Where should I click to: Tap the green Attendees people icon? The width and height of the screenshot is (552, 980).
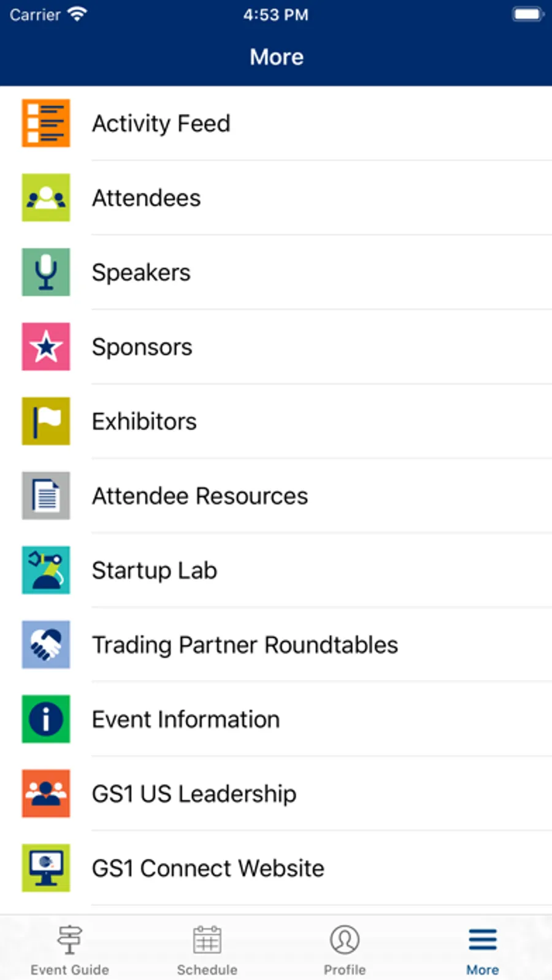46,197
